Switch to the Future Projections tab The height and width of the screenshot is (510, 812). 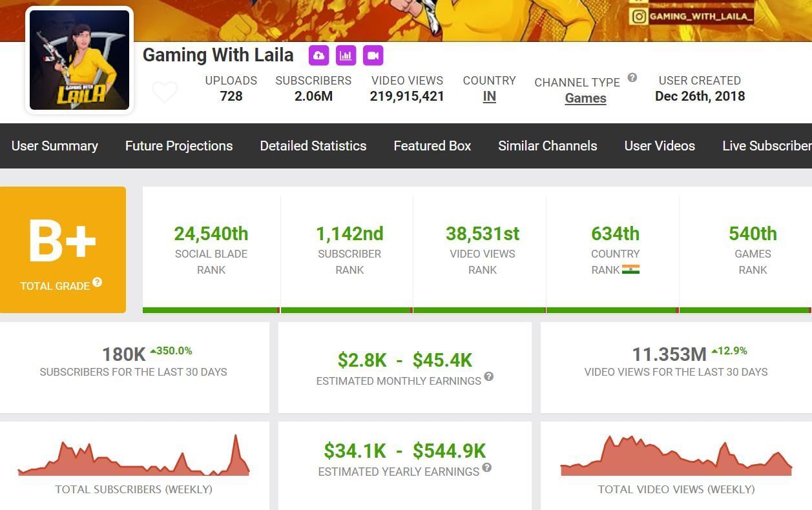pyautogui.click(x=179, y=146)
